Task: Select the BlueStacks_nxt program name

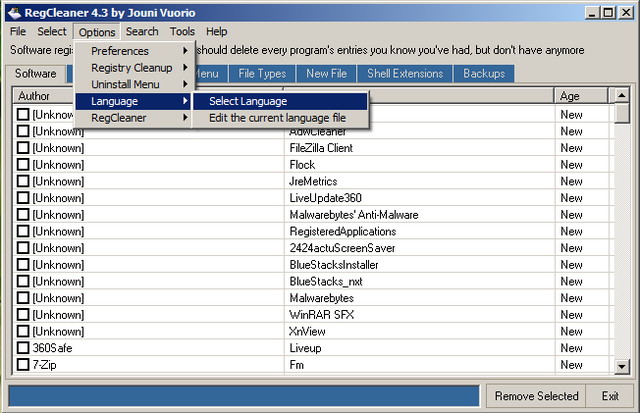Action: pos(326,282)
